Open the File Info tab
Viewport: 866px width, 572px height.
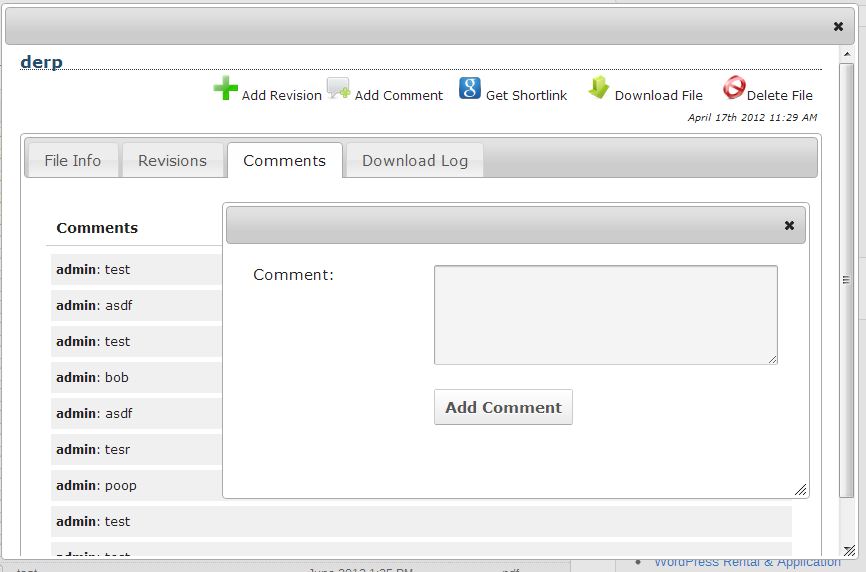point(72,161)
